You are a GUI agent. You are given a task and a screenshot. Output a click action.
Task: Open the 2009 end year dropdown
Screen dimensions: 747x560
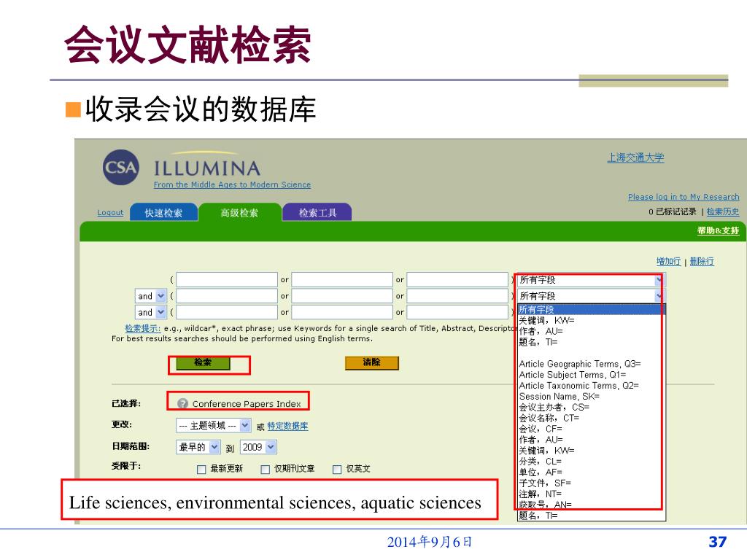(x=271, y=447)
